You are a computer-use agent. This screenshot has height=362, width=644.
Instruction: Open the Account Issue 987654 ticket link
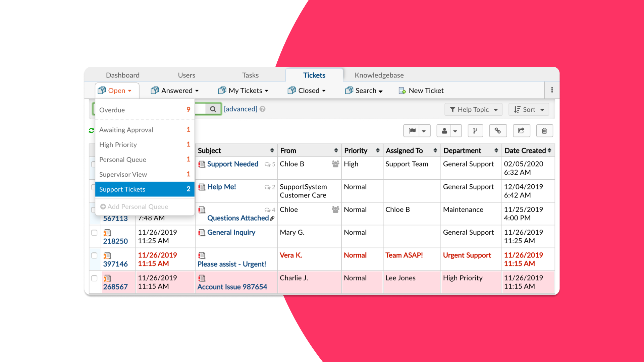[232, 287]
